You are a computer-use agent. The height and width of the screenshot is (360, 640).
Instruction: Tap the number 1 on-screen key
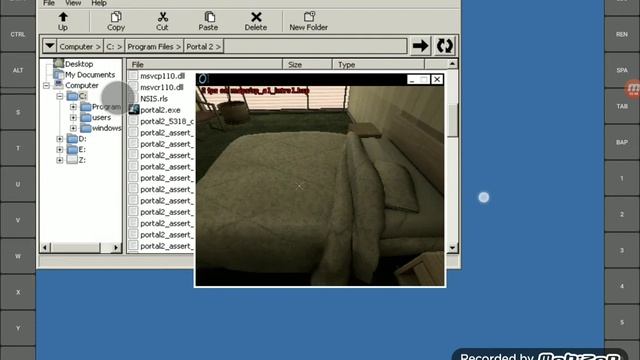(622, 178)
